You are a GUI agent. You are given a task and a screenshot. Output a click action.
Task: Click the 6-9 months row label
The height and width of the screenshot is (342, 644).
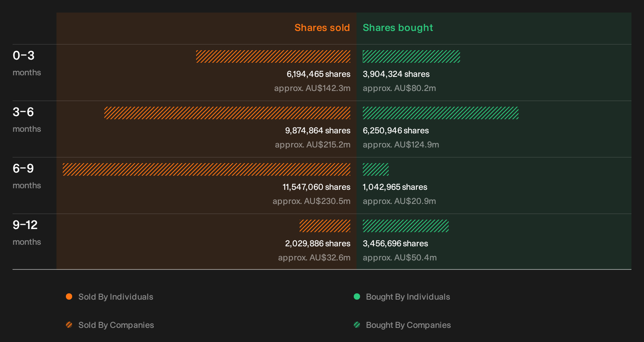tap(27, 176)
